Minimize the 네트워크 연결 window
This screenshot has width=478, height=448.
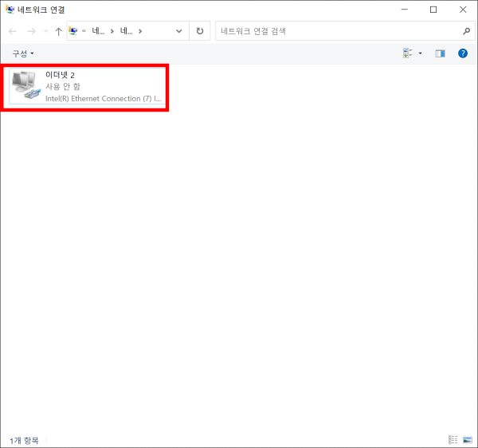click(404, 10)
